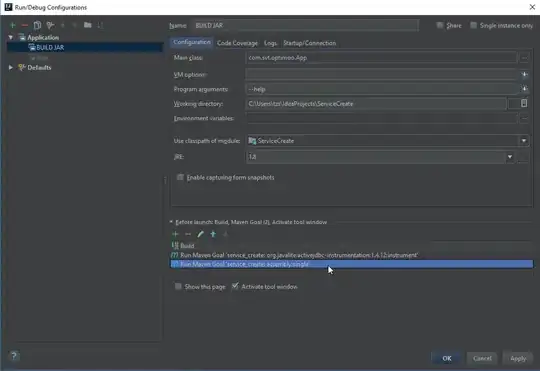Enable capturing form snapshots checkbox
This screenshot has height=371, width=540.
pyautogui.click(x=180, y=177)
